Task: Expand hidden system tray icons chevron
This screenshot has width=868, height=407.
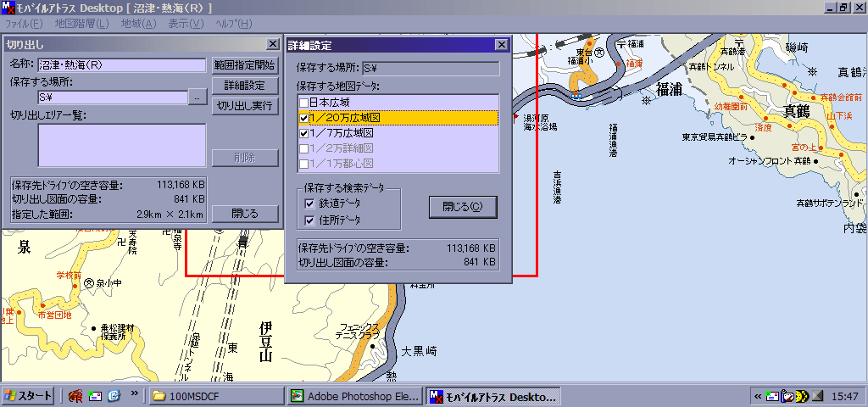Action: coord(758,397)
